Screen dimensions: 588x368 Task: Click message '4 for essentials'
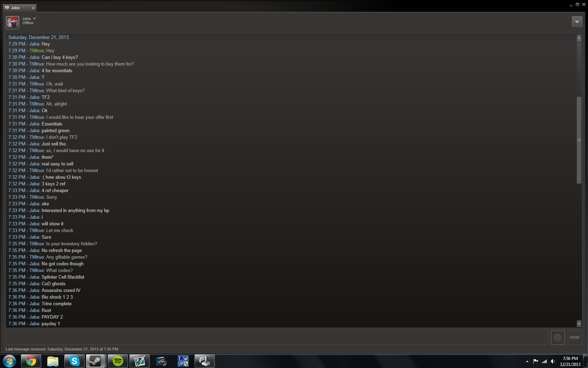57,71
